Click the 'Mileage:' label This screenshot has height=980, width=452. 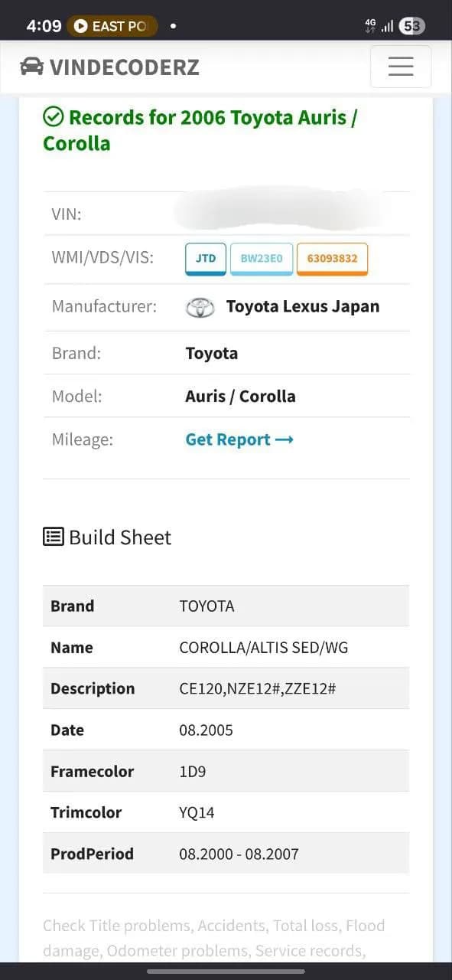pos(82,439)
